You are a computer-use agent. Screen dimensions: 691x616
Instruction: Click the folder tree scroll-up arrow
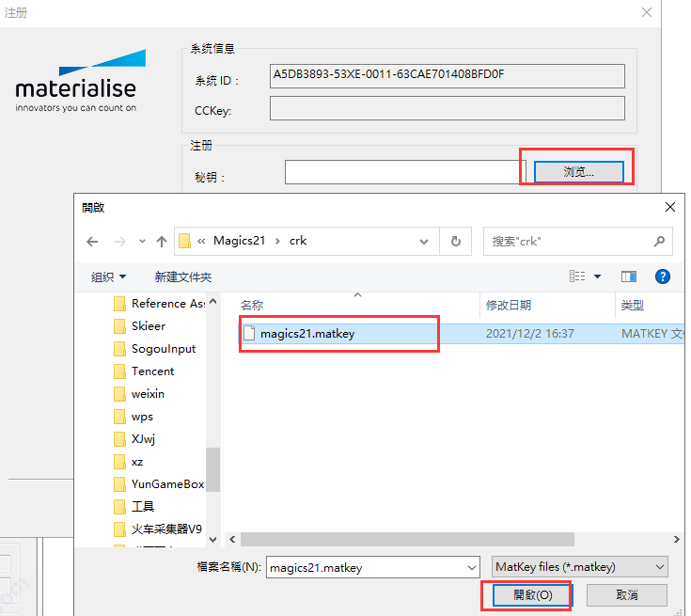coord(212,302)
